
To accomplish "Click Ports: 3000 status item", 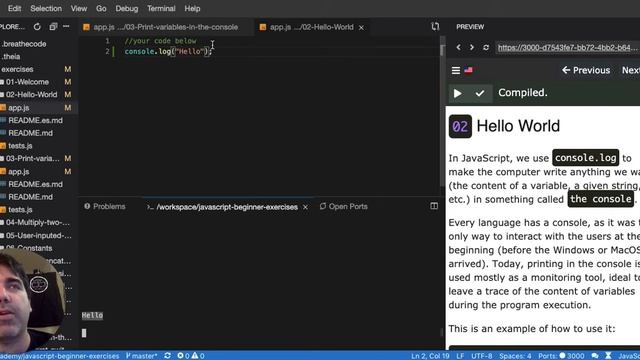I will tap(561, 356).
